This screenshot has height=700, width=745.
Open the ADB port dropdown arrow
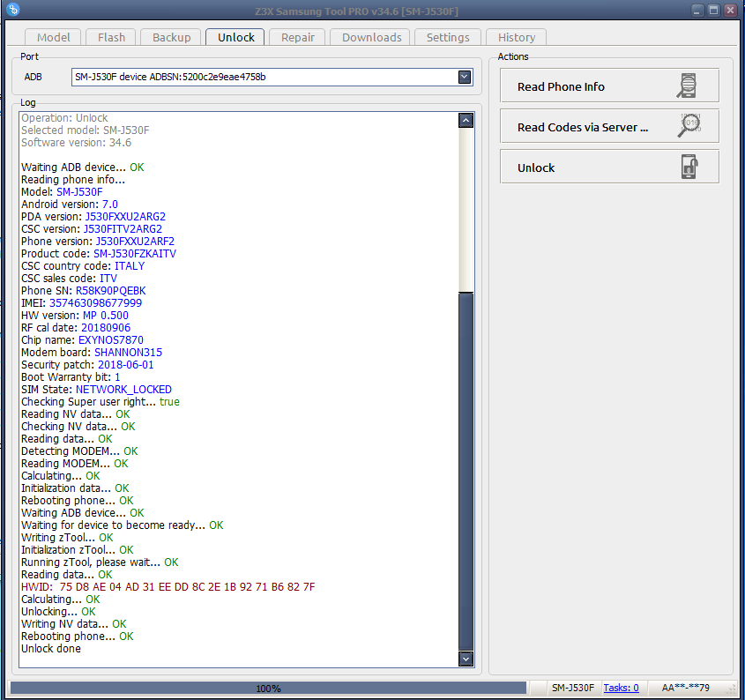tap(465, 77)
